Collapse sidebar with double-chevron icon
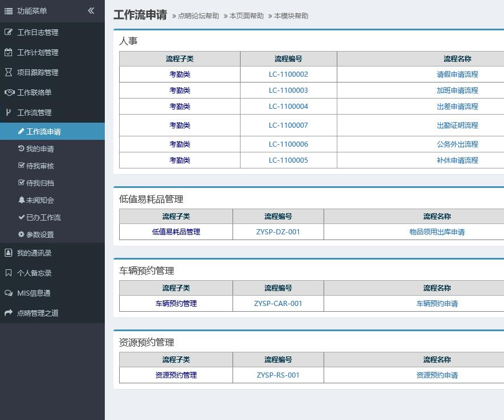Viewport: 504px width, 420px height. click(x=91, y=11)
